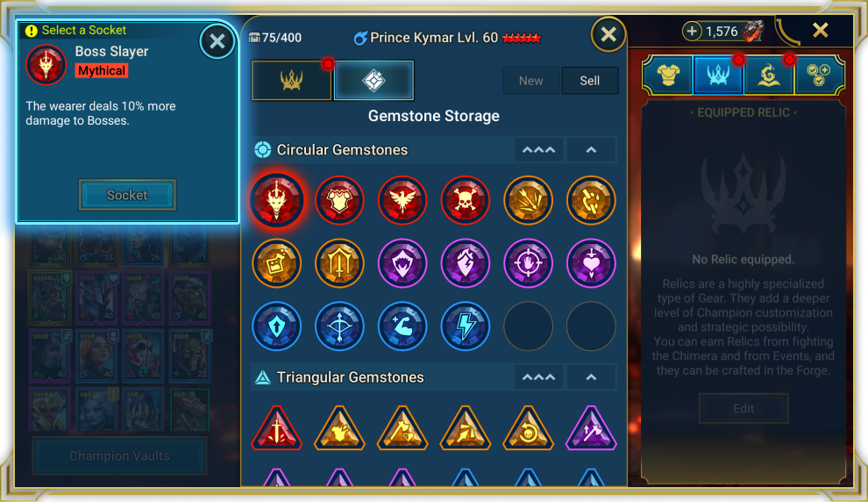Screen dimensions: 868x502
Task: Select the blue flexed arm gemstone
Action: point(402,326)
